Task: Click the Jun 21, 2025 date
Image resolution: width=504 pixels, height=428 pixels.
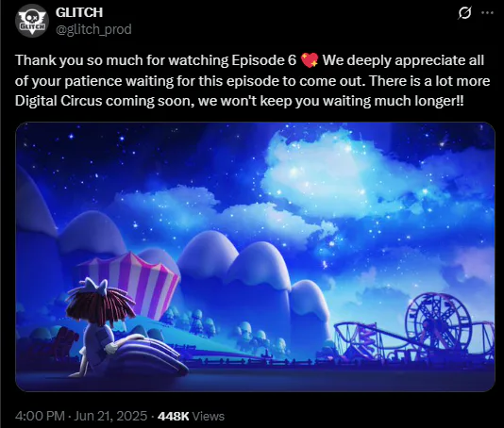Action: [110, 416]
